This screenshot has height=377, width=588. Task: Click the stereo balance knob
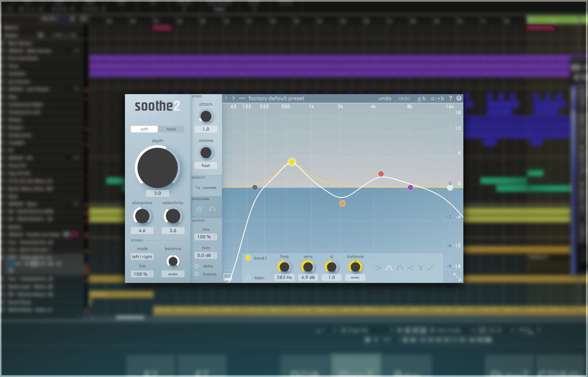point(173,261)
